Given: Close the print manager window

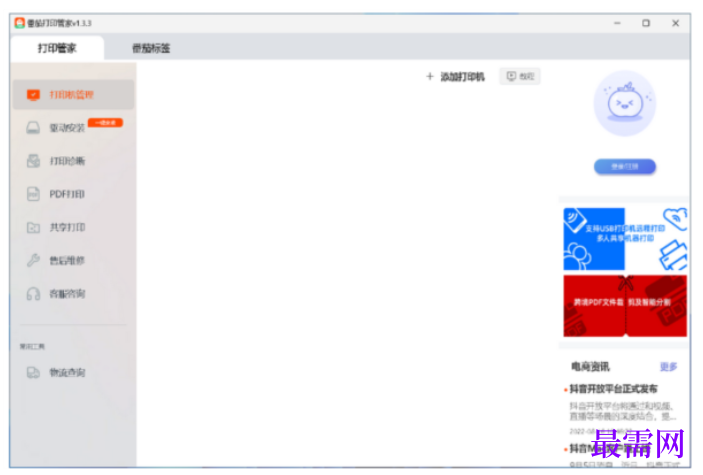Looking at the screenshot, I should [675, 23].
